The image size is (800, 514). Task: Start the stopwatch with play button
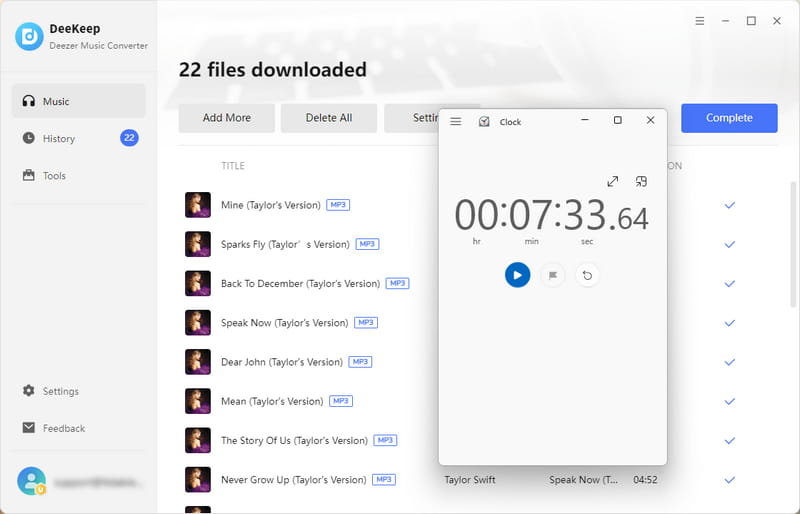pyautogui.click(x=517, y=275)
